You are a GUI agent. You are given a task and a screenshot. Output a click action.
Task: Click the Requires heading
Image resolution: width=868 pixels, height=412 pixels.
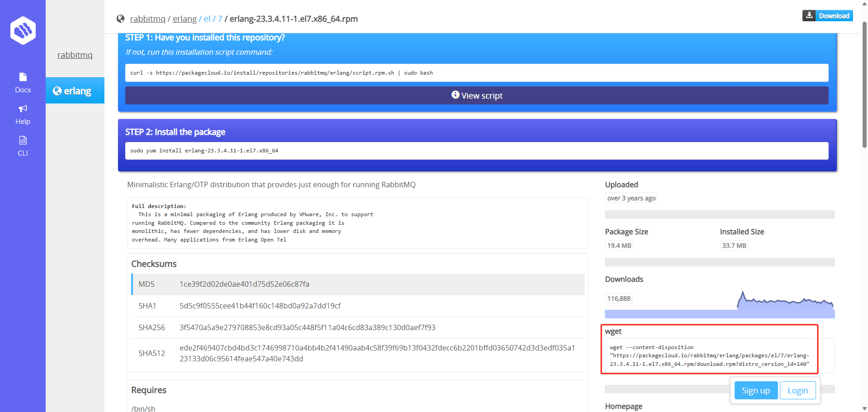click(149, 390)
